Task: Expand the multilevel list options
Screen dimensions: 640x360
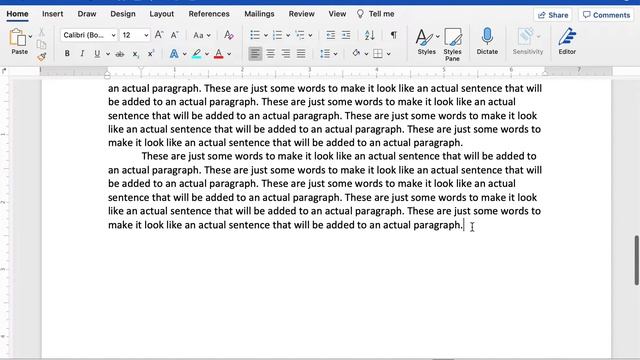Action: 310,36
